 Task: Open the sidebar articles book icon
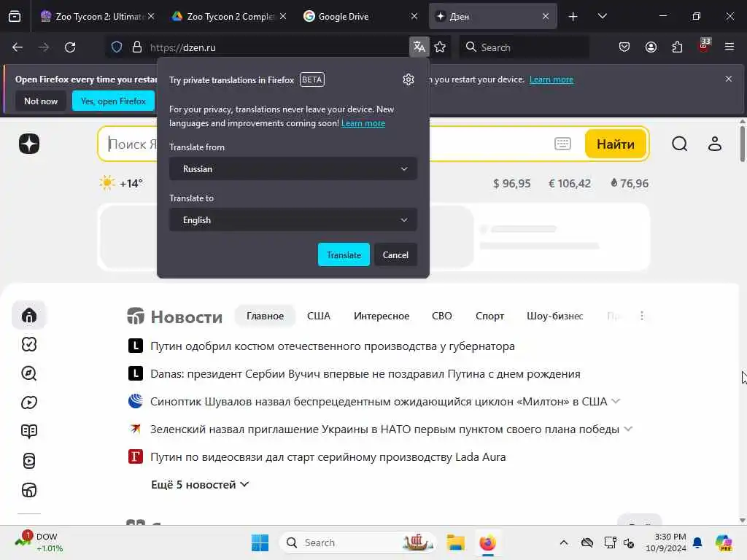(x=29, y=432)
